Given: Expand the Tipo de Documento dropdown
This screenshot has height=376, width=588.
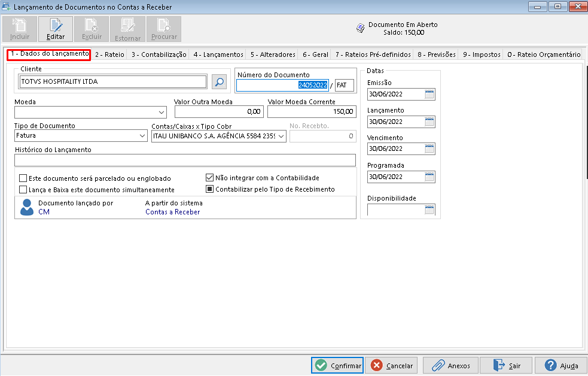Looking at the screenshot, I should (142, 135).
